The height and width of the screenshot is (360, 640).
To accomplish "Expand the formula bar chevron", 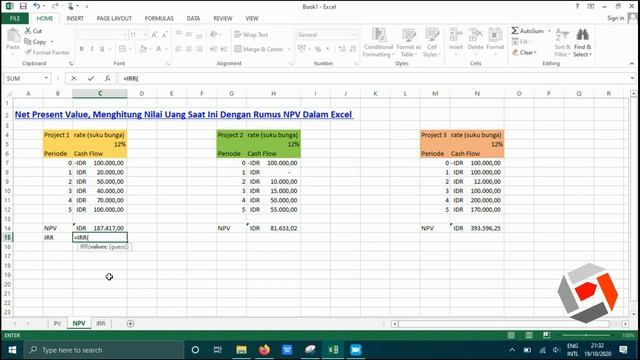I will point(632,78).
